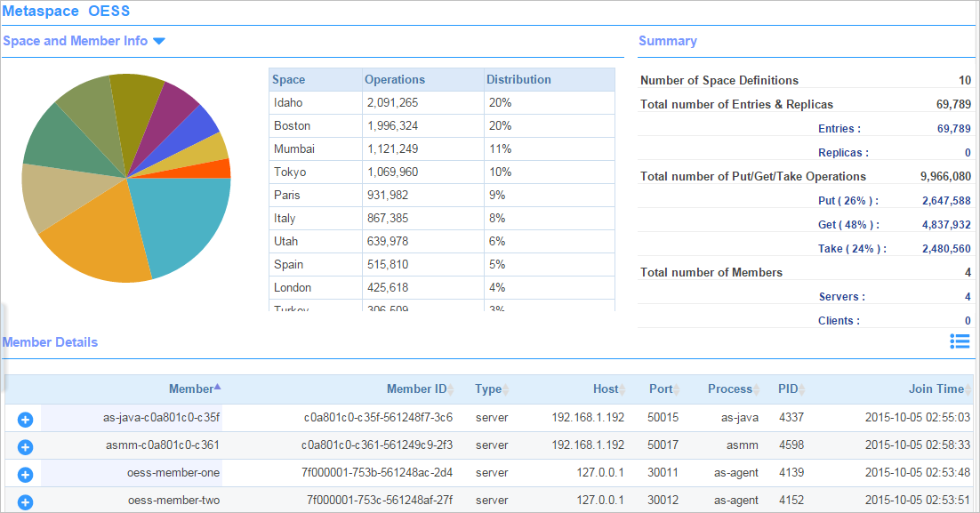Expand the asmm-c0a801c0-c361 member row
Viewport: 980px width, 513px height.
pos(25,446)
